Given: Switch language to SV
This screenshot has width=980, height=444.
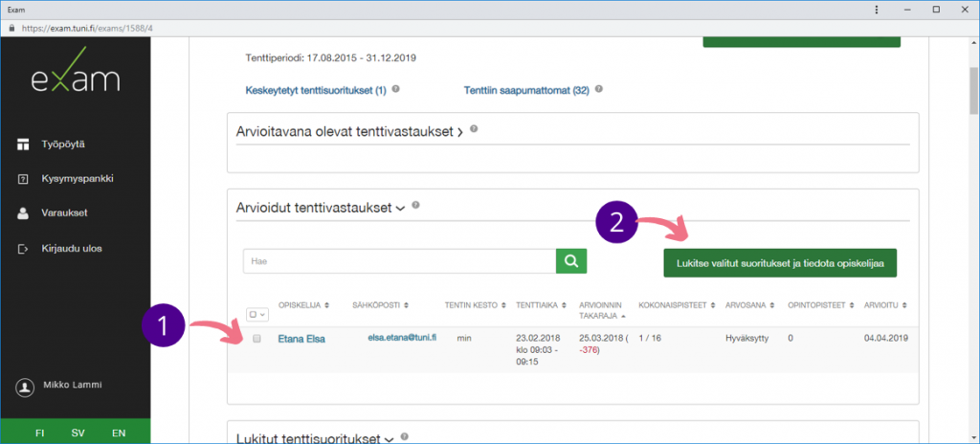Looking at the screenshot, I should pos(78,433).
